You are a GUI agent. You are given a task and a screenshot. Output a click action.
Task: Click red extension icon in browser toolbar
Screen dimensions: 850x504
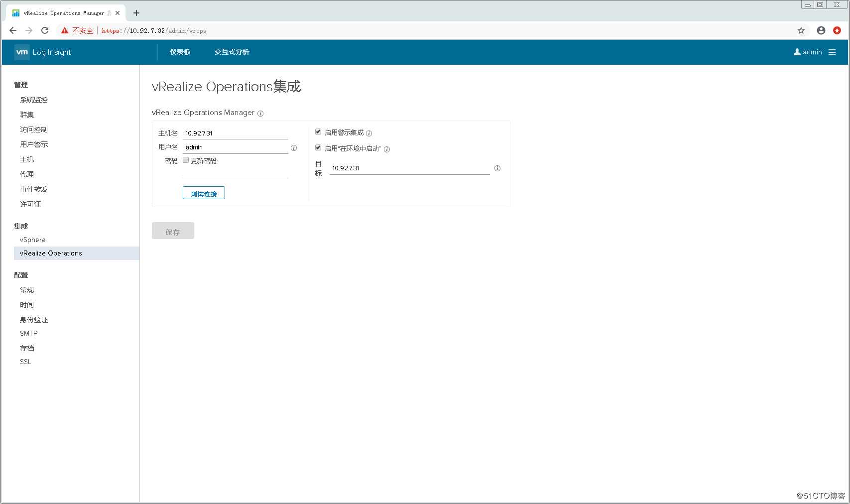click(x=837, y=30)
